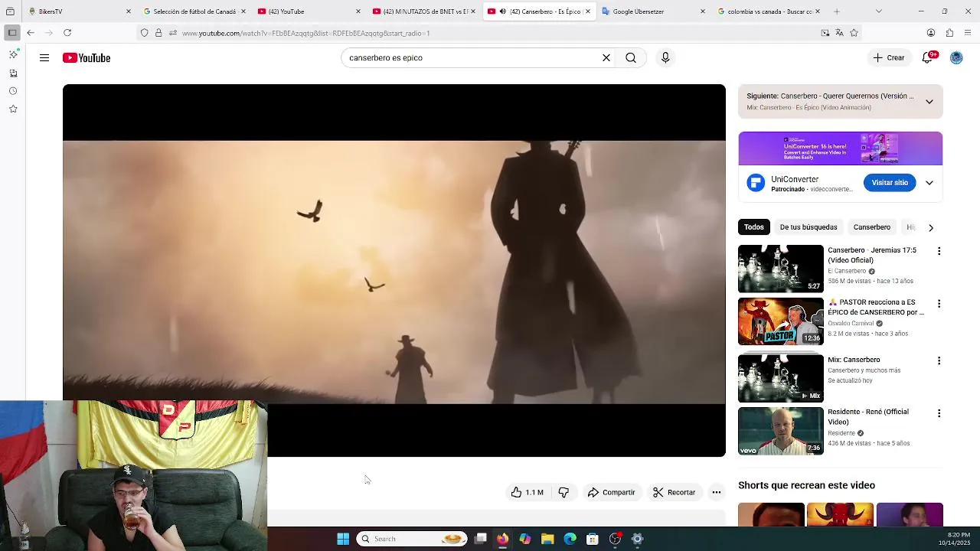The width and height of the screenshot is (980, 551).
Task: Open Residente René video thumbnail
Action: coord(781,431)
